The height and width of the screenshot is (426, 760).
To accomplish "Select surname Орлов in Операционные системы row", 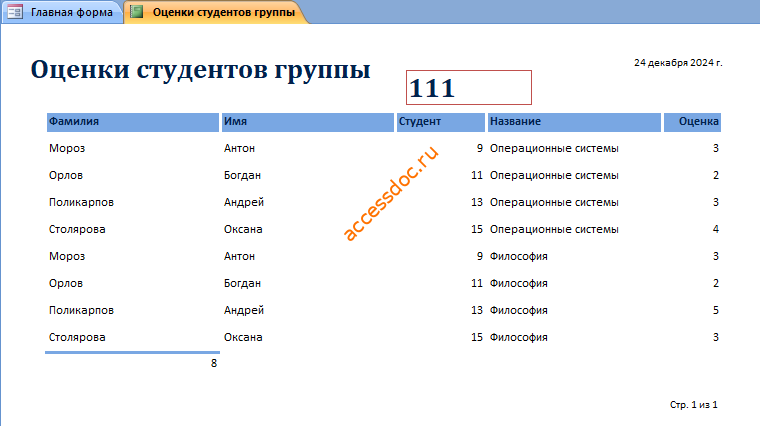I will (66, 175).
